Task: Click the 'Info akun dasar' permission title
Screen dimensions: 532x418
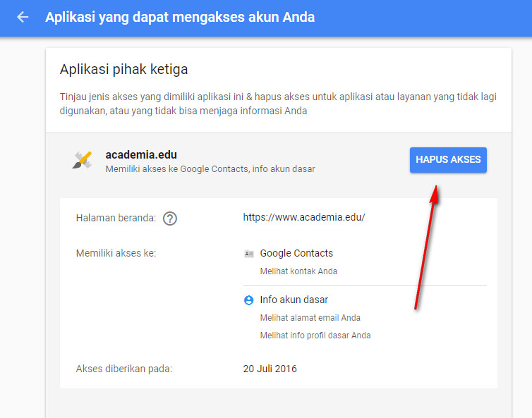Action: (x=294, y=300)
